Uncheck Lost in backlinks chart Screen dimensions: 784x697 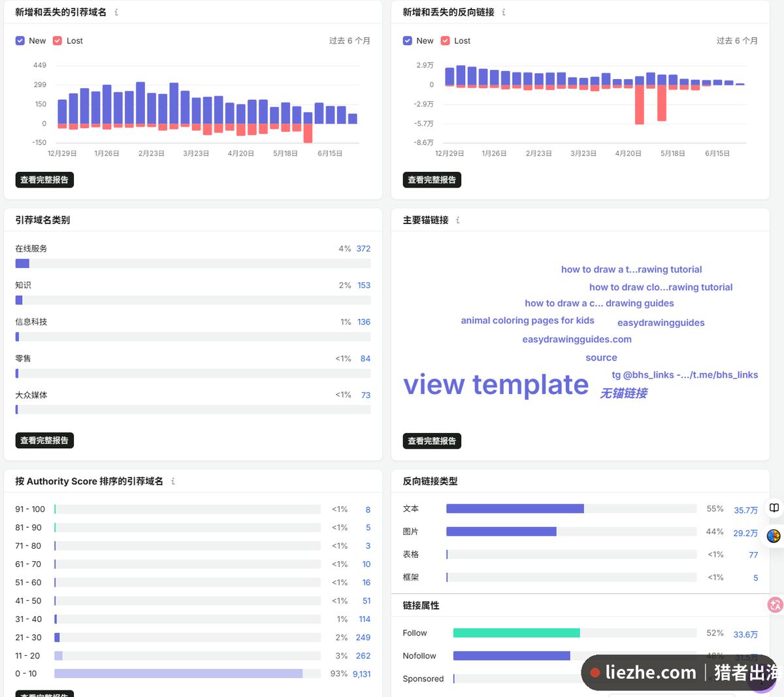coord(446,41)
